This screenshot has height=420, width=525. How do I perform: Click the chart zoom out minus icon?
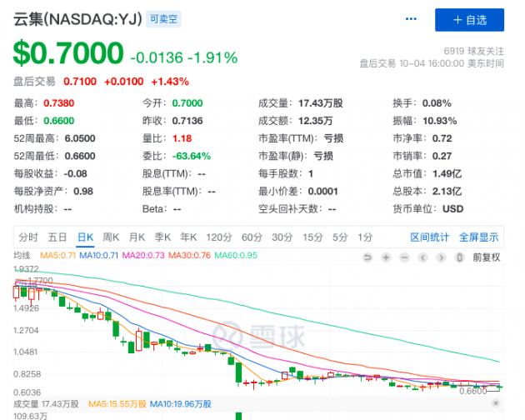click(404, 257)
